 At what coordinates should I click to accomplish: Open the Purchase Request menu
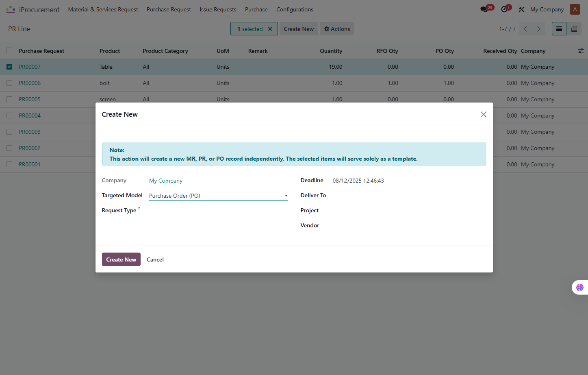[169, 9]
